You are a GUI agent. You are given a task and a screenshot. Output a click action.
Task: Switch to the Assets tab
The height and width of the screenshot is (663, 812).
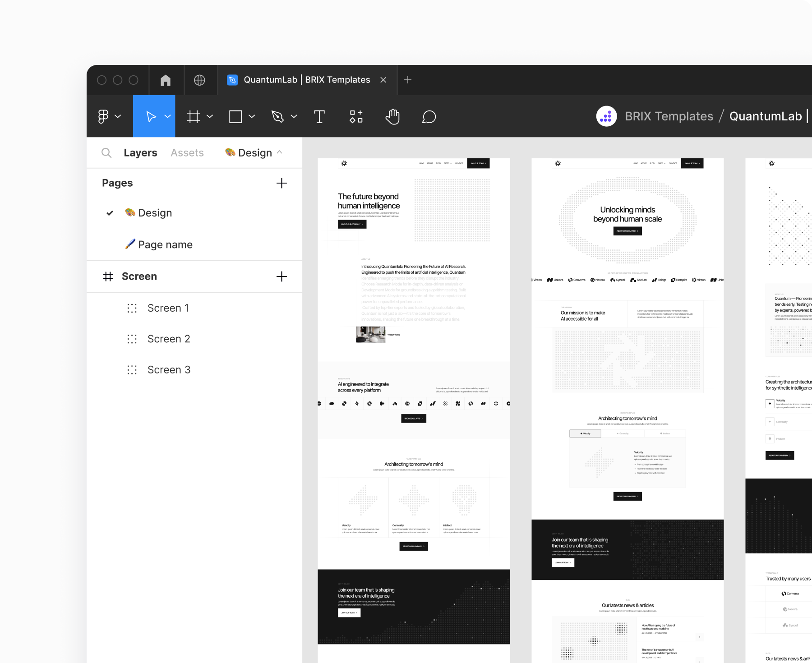[187, 152]
